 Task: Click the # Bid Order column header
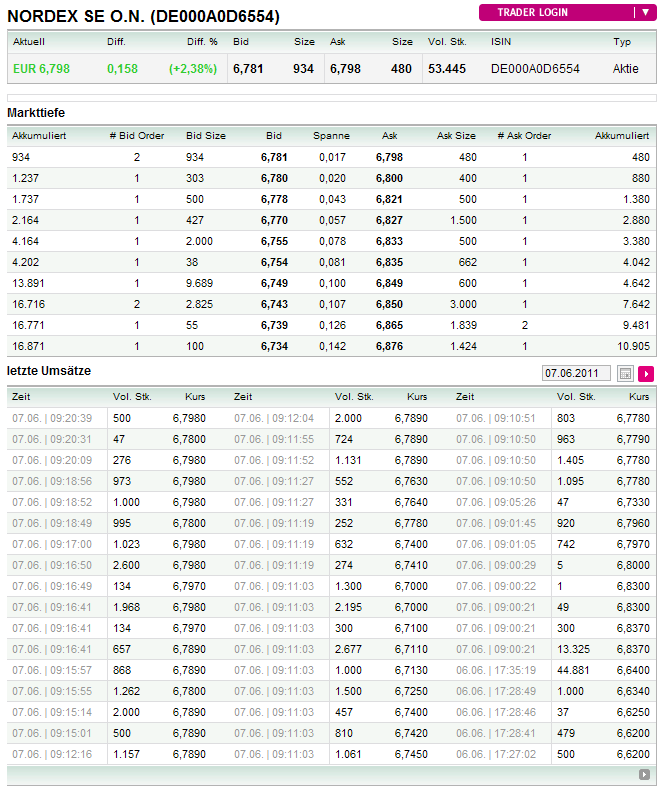pos(132,135)
